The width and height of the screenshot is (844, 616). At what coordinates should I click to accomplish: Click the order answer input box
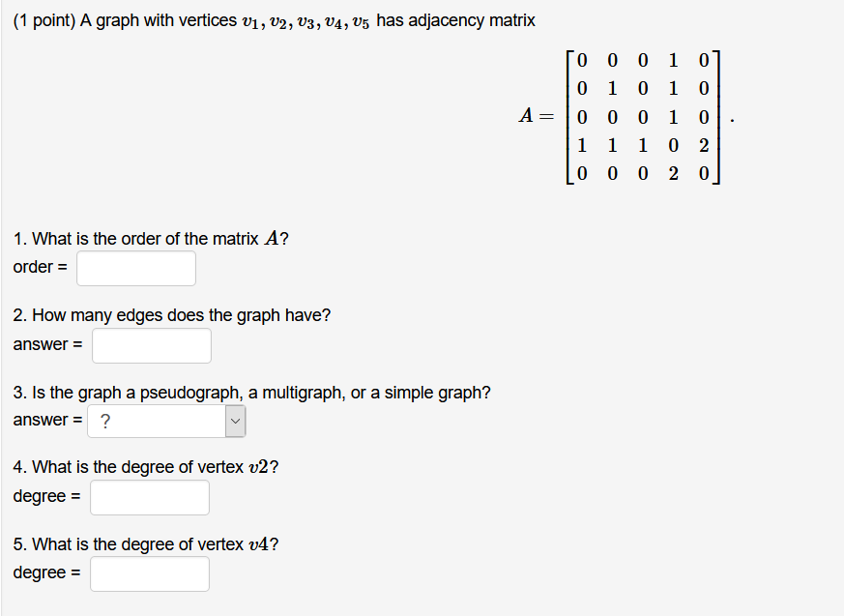135,268
